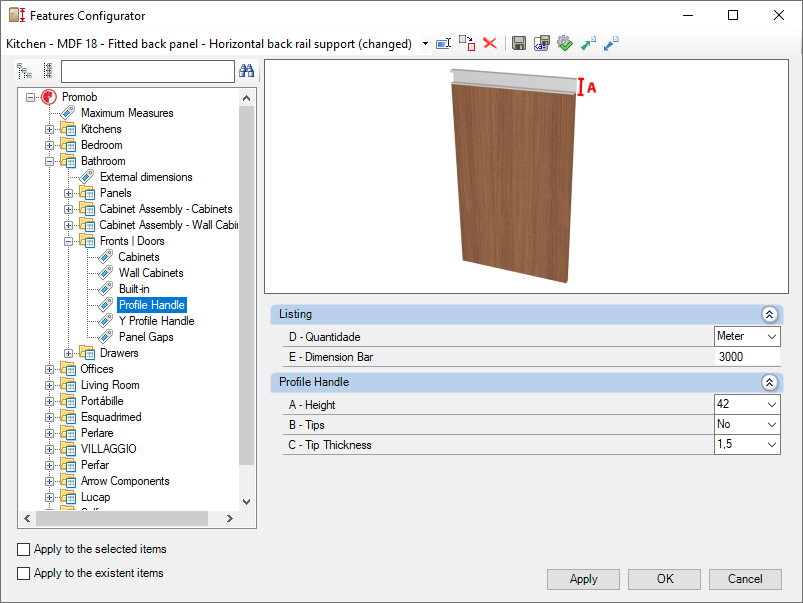Click the External dimensions tag icon
This screenshot has height=603, width=803.
[87, 177]
